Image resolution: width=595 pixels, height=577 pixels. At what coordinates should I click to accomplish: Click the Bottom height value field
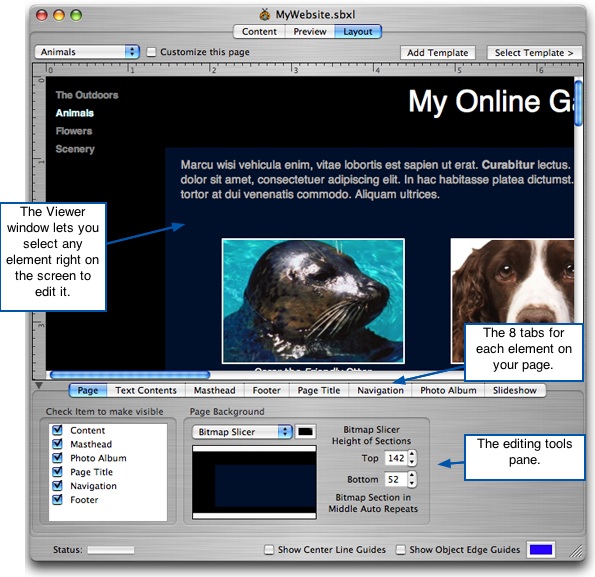coord(396,480)
